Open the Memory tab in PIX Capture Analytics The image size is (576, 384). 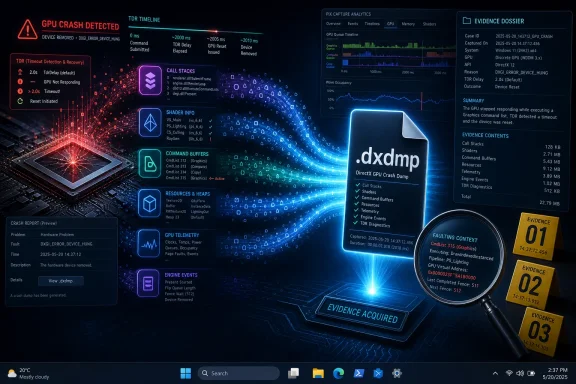pyautogui.click(x=408, y=24)
